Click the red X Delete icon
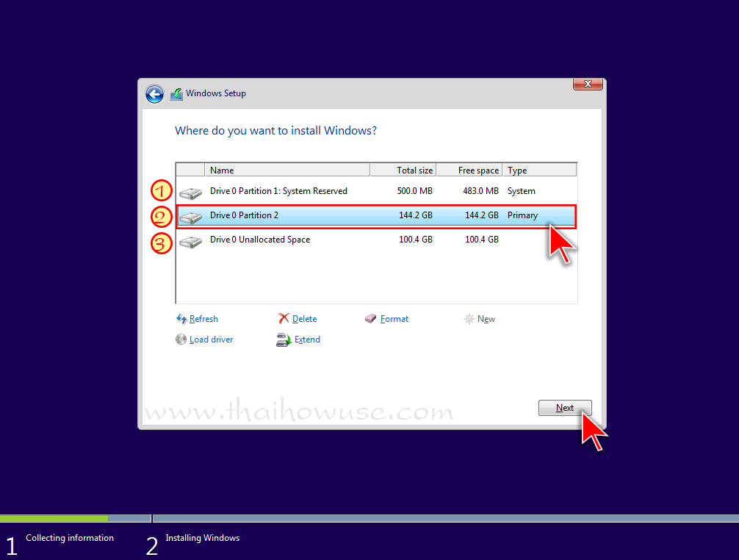The height and width of the screenshot is (560, 739). [284, 319]
